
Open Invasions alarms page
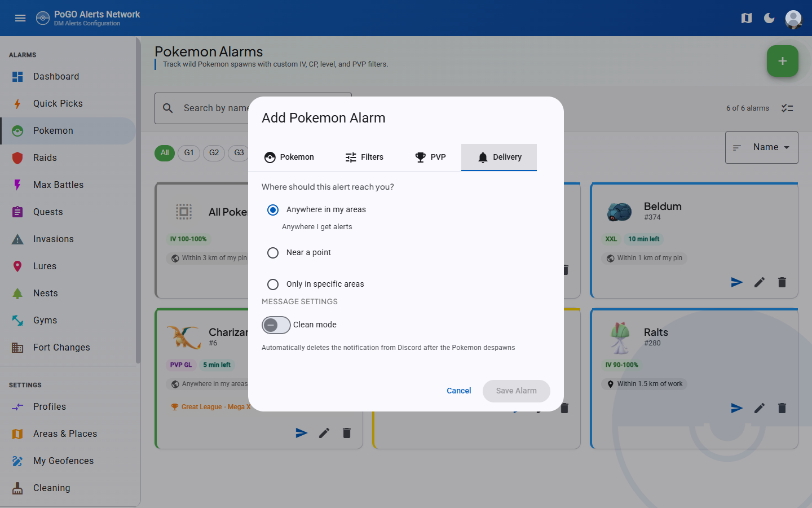[68, 239]
